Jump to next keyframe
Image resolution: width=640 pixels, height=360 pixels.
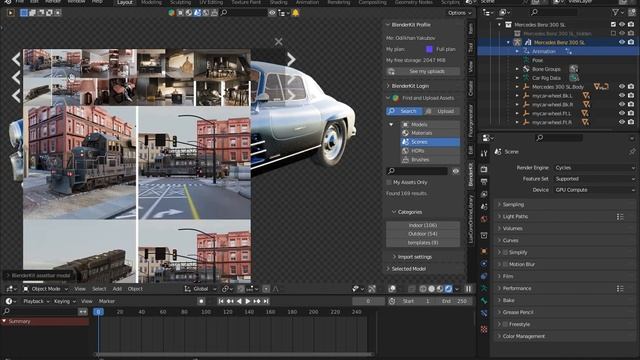257,301
